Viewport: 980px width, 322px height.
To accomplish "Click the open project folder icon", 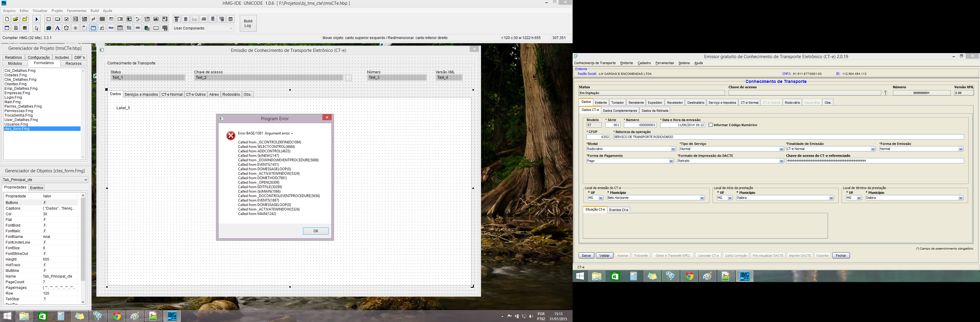I will pyautogui.click(x=16, y=19).
